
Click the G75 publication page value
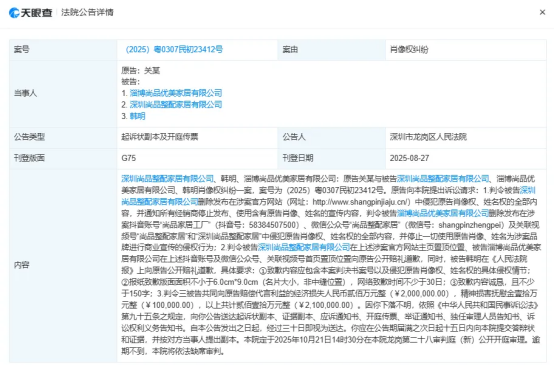(x=129, y=158)
